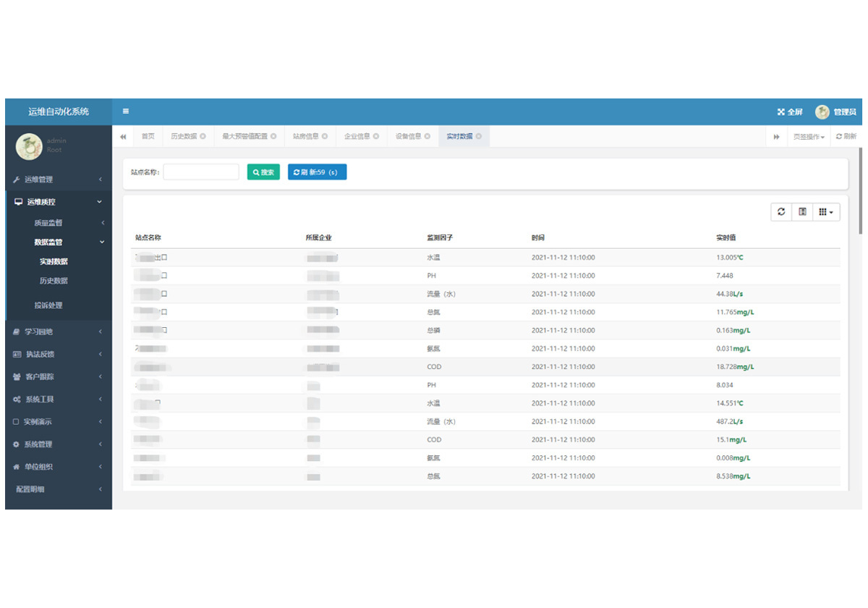Close the 历史数据 tab

(x=203, y=136)
